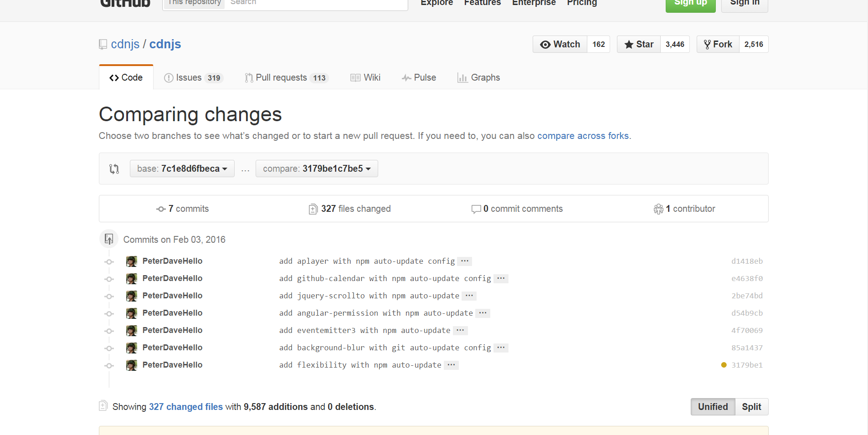Open commit hash d54b9cb
868x435 pixels.
point(747,313)
